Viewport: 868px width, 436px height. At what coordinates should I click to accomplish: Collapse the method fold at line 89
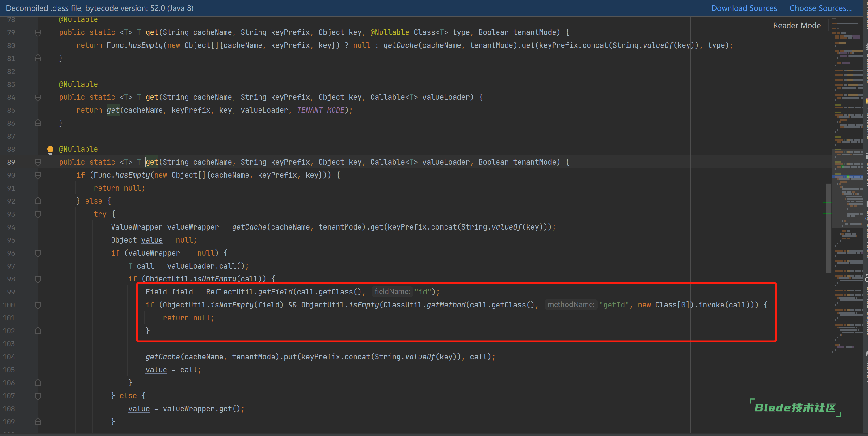click(38, 163)
